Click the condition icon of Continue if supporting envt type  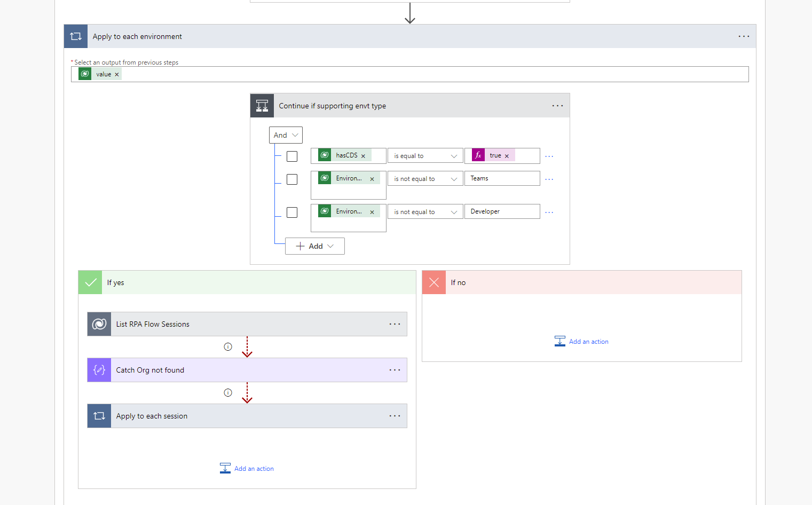pyautogui.click(x=262, y=106)
